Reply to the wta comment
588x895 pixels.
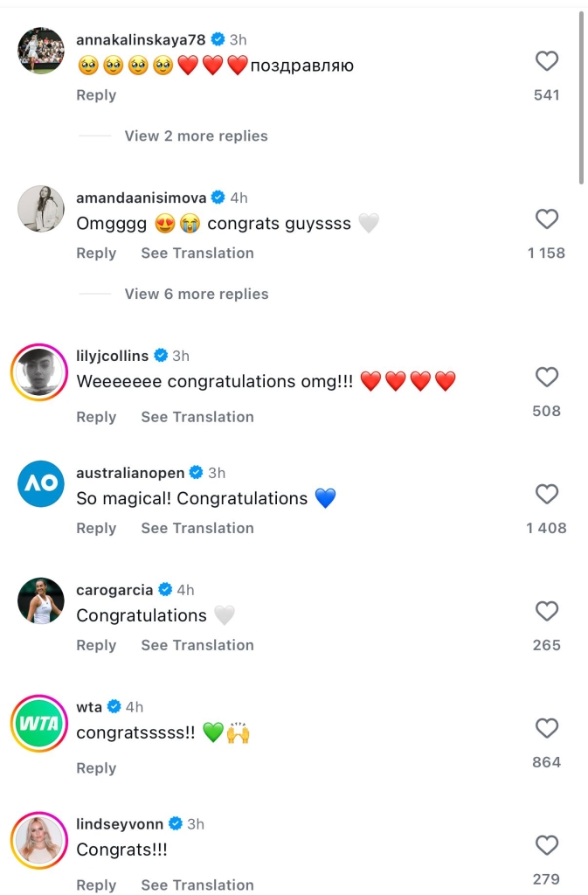tap(96, 768)
